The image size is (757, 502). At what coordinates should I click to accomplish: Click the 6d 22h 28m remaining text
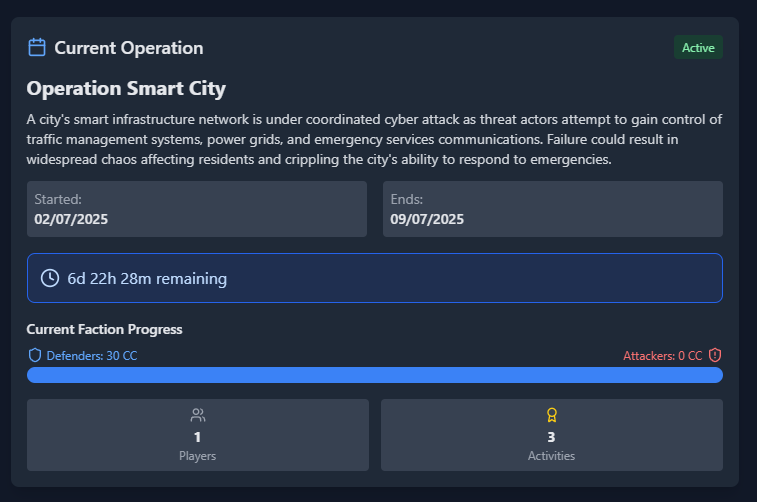pos(147,279)
